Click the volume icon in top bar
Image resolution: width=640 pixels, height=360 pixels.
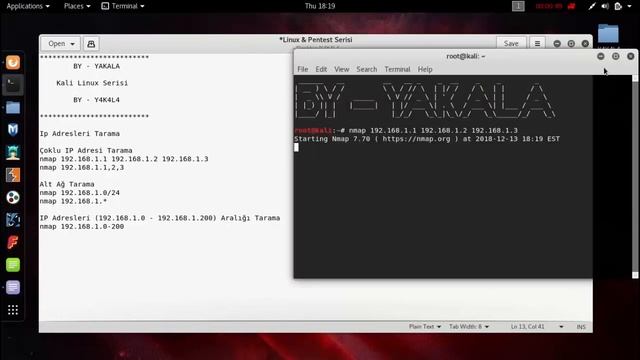(x=605, y=6)
